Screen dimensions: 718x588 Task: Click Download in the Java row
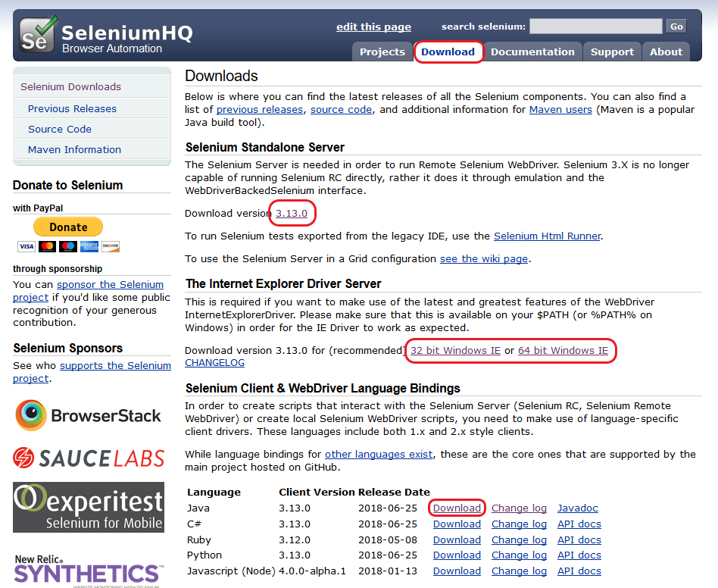(457, 508)
